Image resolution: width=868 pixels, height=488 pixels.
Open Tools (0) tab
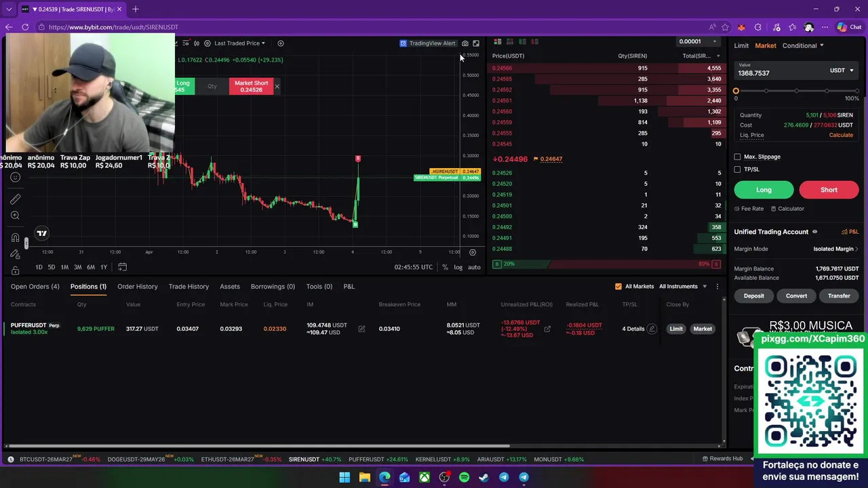(319, 287)
